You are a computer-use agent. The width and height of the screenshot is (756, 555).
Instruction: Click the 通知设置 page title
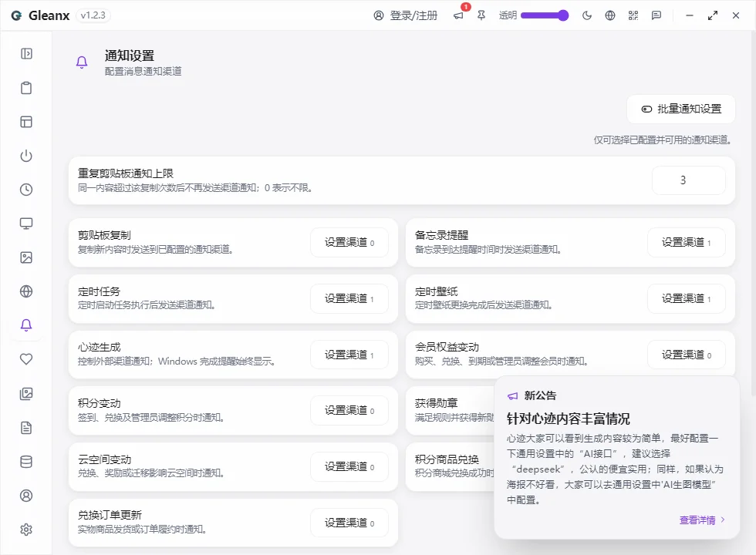click(130, 55)
